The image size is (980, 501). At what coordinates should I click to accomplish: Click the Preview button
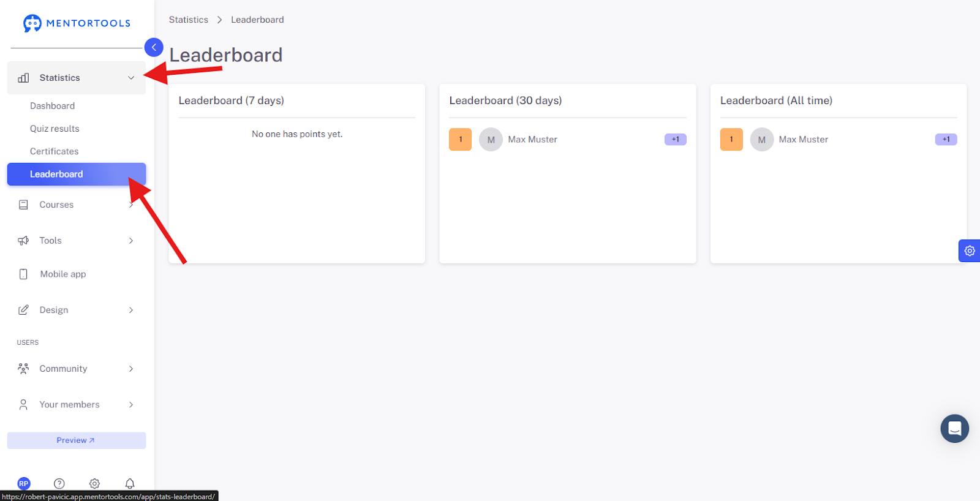pyautogui.click(x=77, y=440)
